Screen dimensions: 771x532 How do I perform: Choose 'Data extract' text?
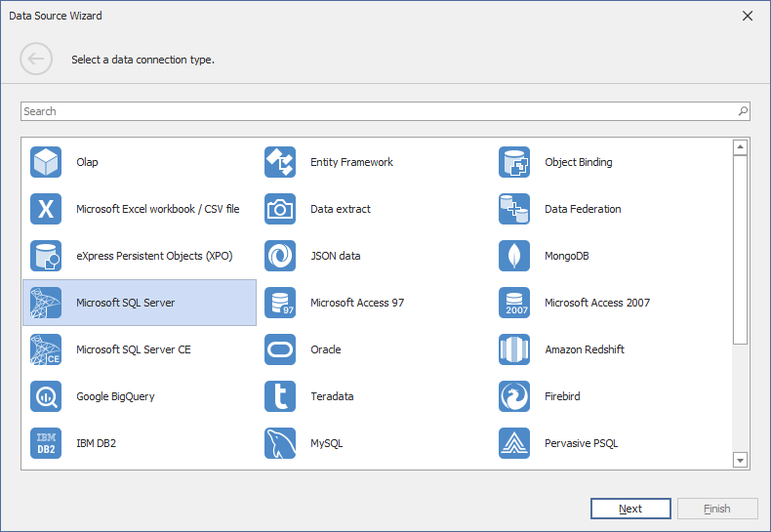pyautogui.click(x=341, y=209)
